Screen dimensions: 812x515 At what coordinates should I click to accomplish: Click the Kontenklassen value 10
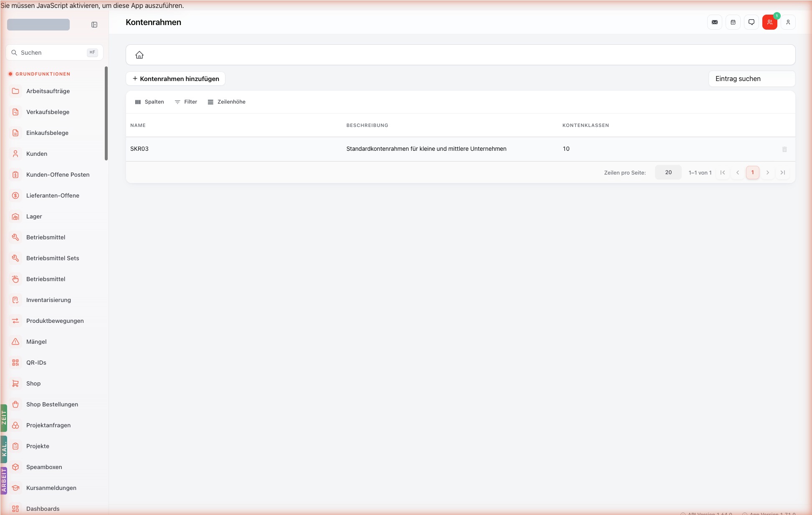tap(566, 149)
